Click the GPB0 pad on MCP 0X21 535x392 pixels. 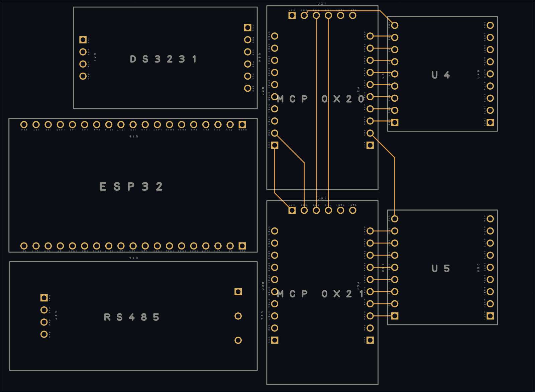tap(275, 231)
